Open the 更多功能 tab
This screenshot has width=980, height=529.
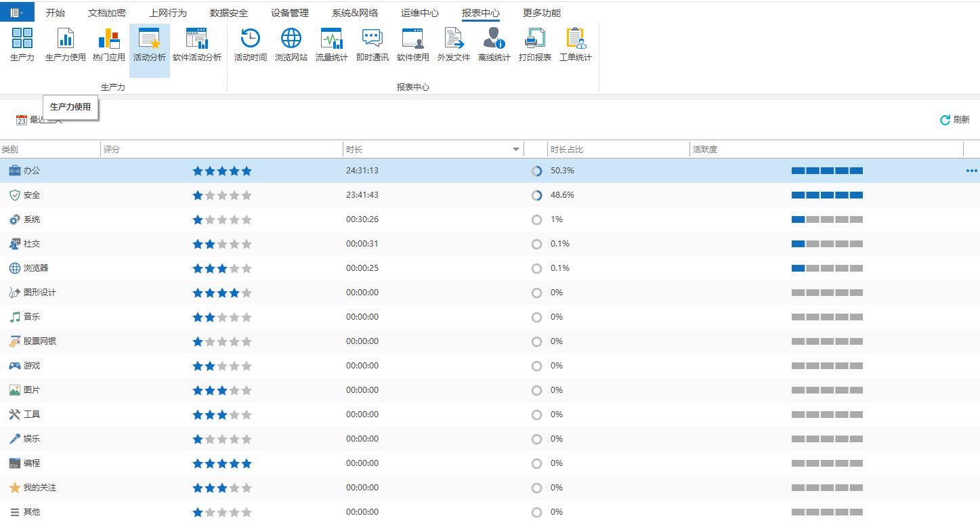(542, 13)
